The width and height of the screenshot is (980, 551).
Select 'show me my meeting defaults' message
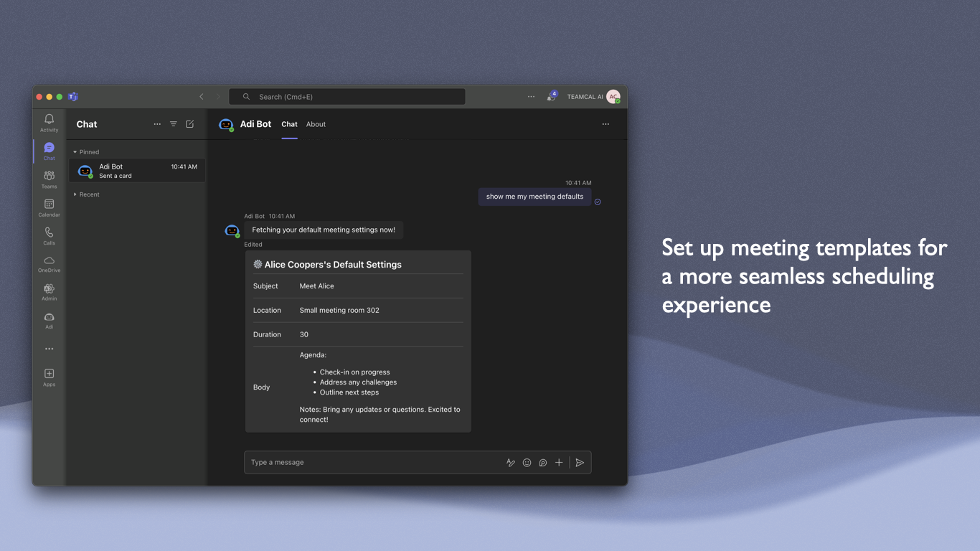pos(534,197)
